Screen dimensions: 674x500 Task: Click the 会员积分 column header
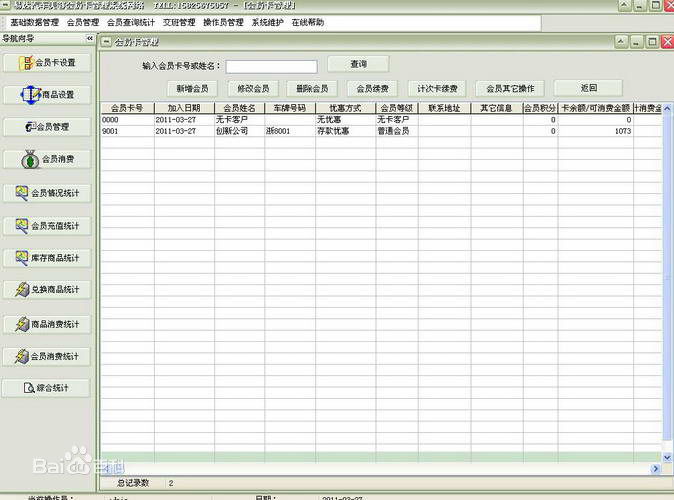click(x=540, y=108)
